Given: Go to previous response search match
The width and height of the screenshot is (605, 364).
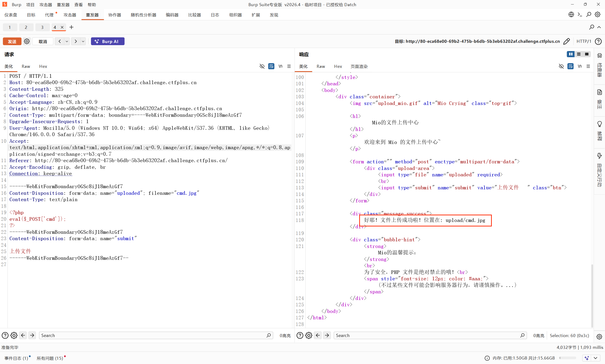Looking at the screenshot, I should (318, 335).
